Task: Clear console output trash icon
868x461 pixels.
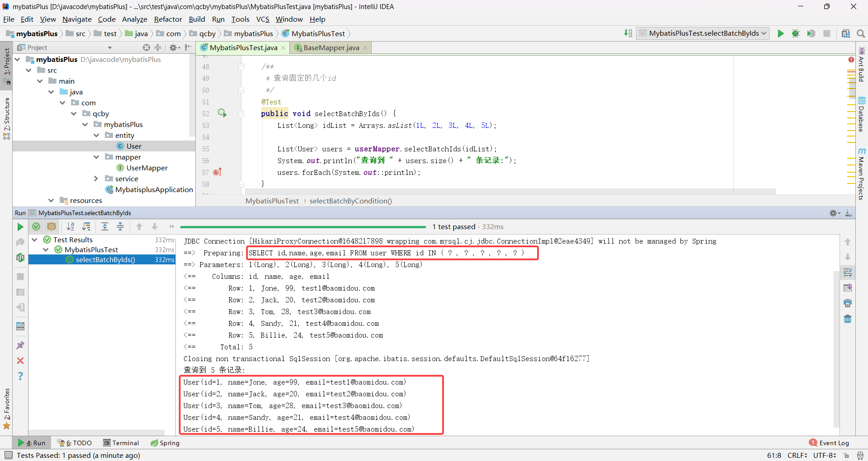Action: 848,319
